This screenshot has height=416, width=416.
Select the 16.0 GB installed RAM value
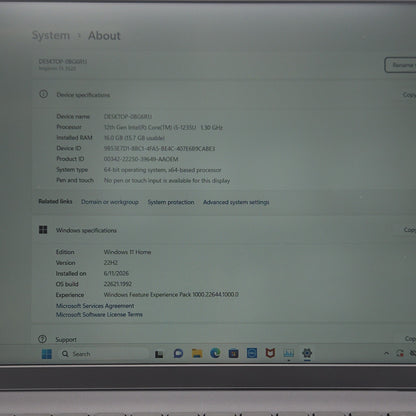click(x=134, y=138)
